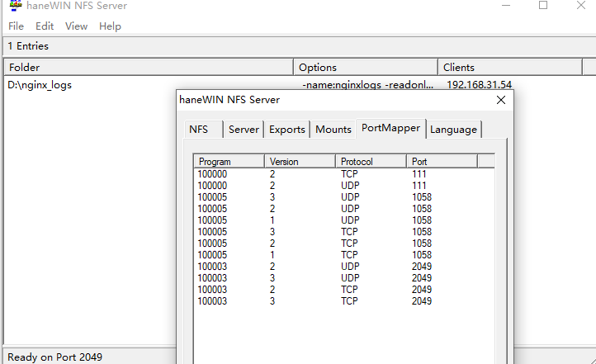
Task: Select the D:\nginx_logs folder entry
Action: pos(40,85)
